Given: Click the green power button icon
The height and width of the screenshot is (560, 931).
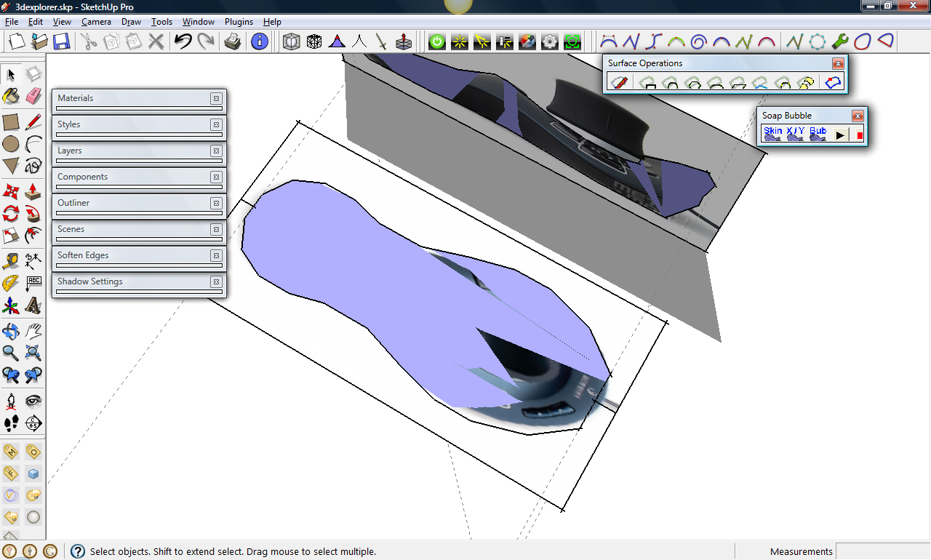Looking at the screenshot, I should tap(436, 41).
